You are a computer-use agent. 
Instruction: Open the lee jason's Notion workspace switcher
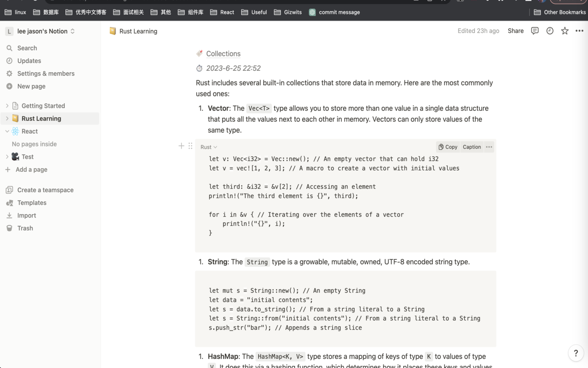click(40, 31)
